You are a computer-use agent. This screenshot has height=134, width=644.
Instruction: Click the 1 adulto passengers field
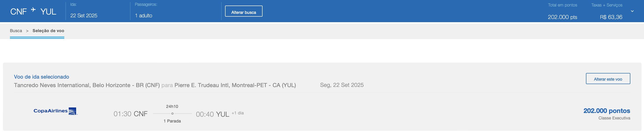coord(143,16)
